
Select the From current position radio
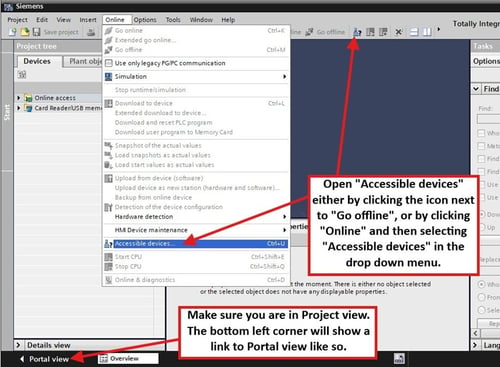click(x=481, y=297)
